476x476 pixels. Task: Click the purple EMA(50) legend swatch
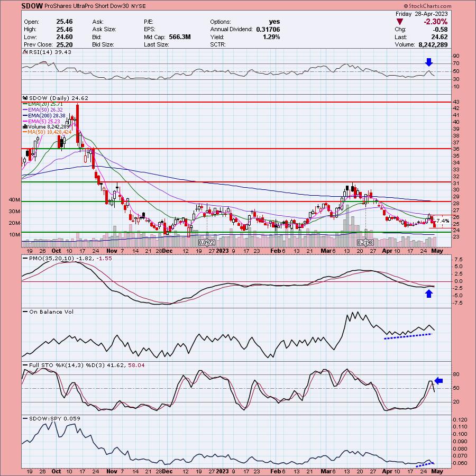point(25,110)
